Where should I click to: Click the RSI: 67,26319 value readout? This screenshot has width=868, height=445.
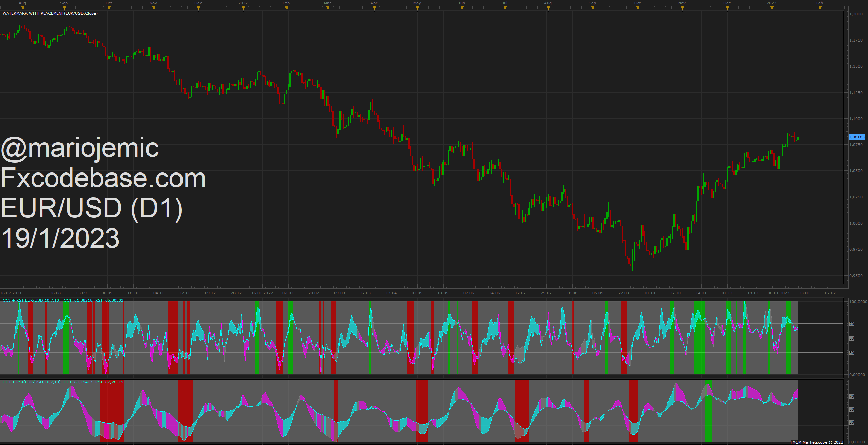tap(109, 382)
